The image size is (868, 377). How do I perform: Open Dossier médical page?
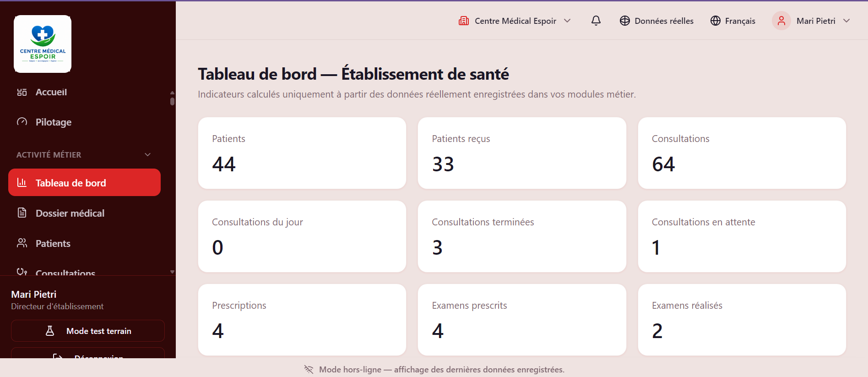pyautogui.click(x=84, y=213)
